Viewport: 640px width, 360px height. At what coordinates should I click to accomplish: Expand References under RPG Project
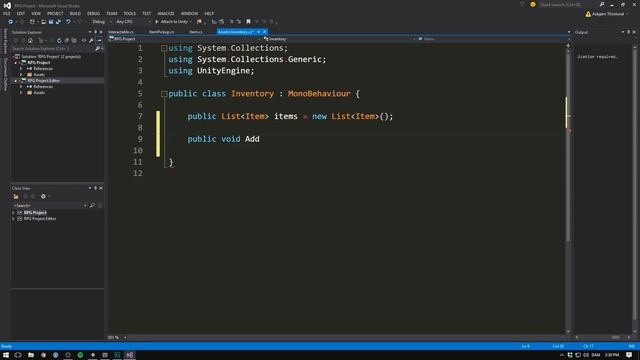(21, 69)
